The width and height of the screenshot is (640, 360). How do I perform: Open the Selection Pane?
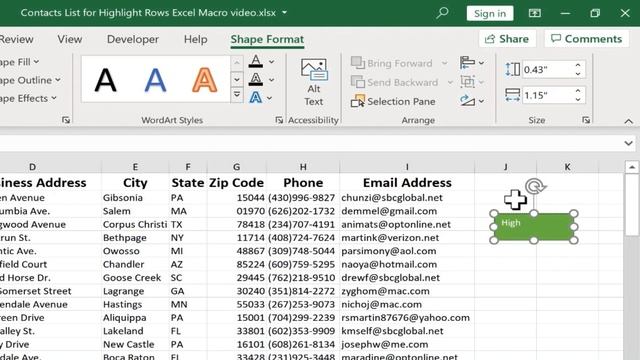[393, 101]
